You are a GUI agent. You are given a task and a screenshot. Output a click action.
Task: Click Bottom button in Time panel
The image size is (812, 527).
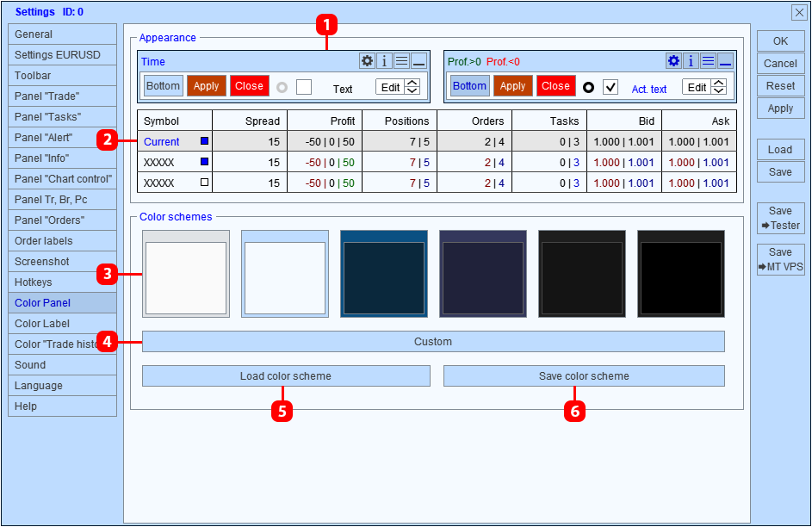pyautogui.click(x=163, y=86)
